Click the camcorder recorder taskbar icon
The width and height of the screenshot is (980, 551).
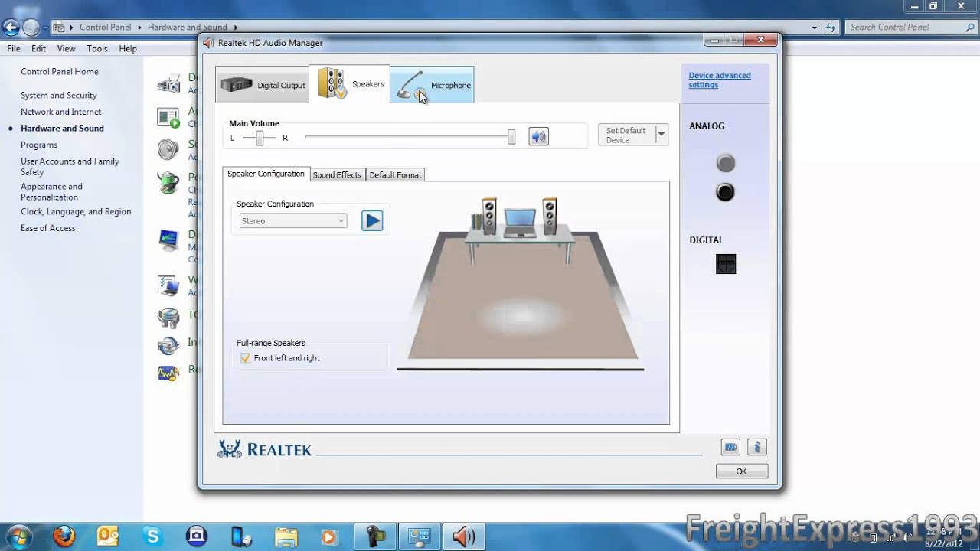click(376, 536)
